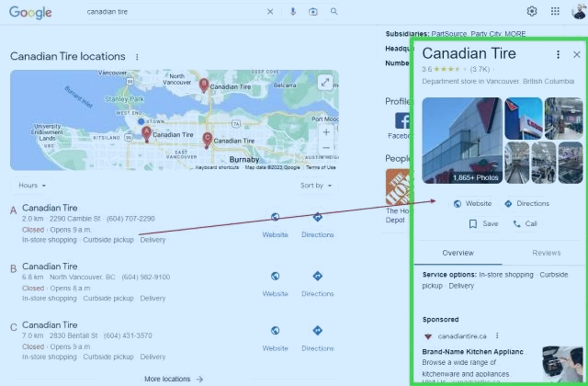Open the 3.7K reviews link
The height and width of the screenshot is (386, 588).
pyautogui.click(x=480, y=70)
